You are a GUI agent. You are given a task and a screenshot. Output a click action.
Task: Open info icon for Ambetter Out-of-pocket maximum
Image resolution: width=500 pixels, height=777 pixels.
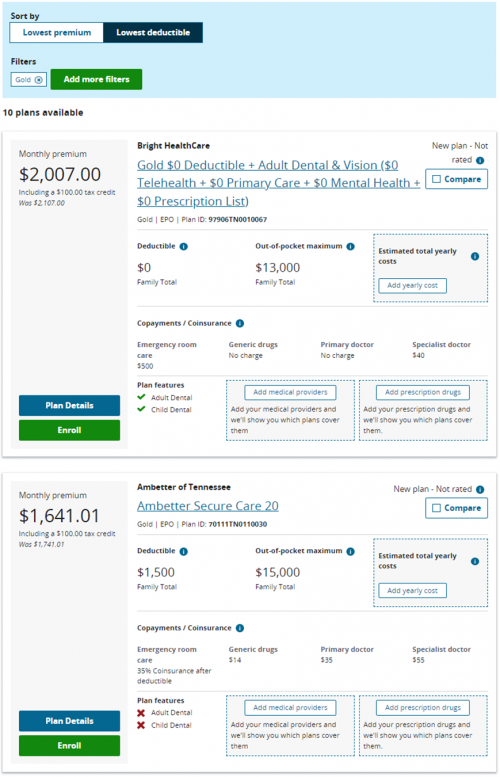pyautogui.click(x=351, y=552)
